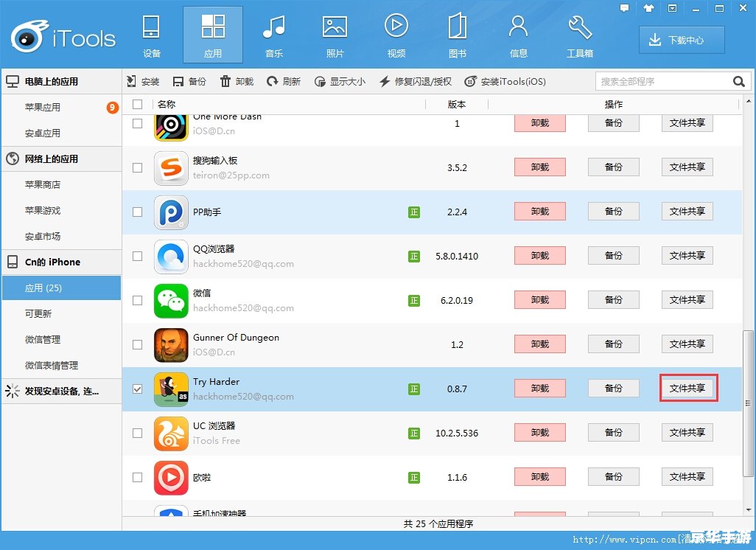The image size is (756, 550).
Task: Check the UC 浏览器 checkbox
Action: click(x=137, y=433)
